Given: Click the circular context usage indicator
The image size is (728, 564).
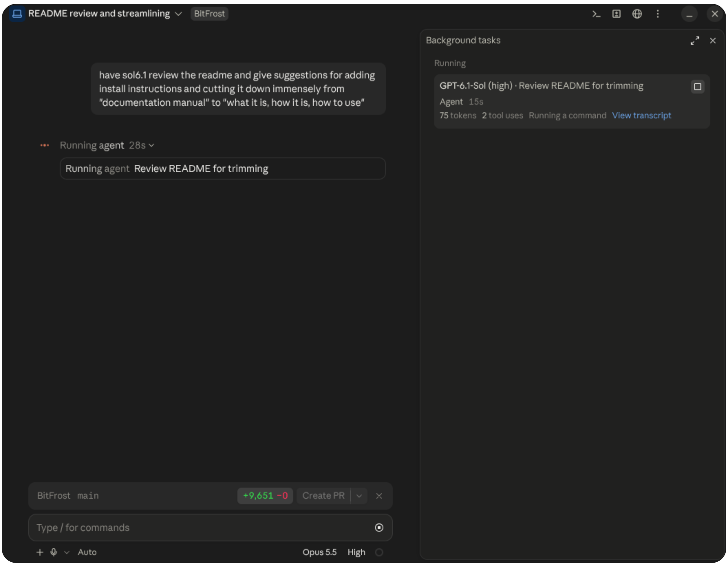Looking at the screenshot, I should click(x=379, y=552).
